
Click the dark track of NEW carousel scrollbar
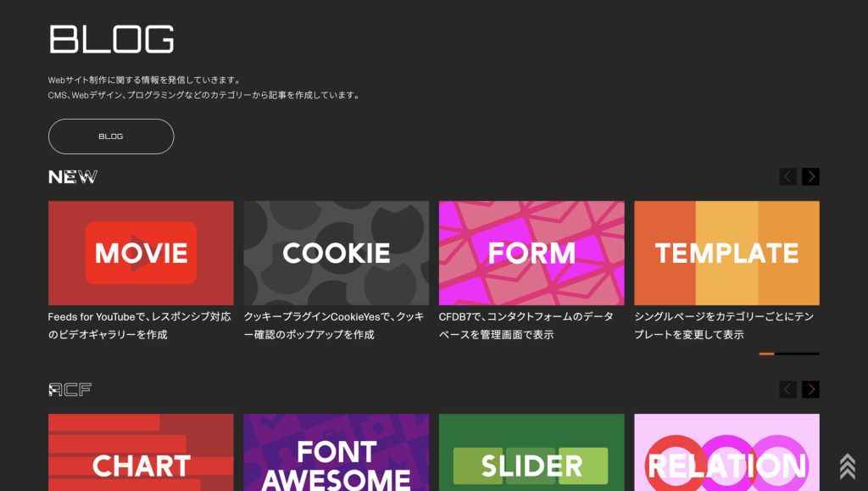(x=797, y=354)
